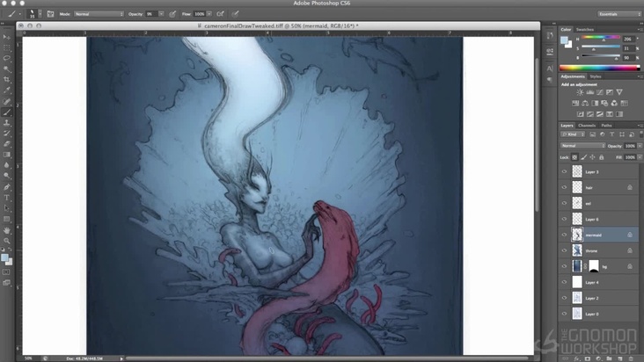
Task: Open the Styles tab
Action: (x=596, y=76)
